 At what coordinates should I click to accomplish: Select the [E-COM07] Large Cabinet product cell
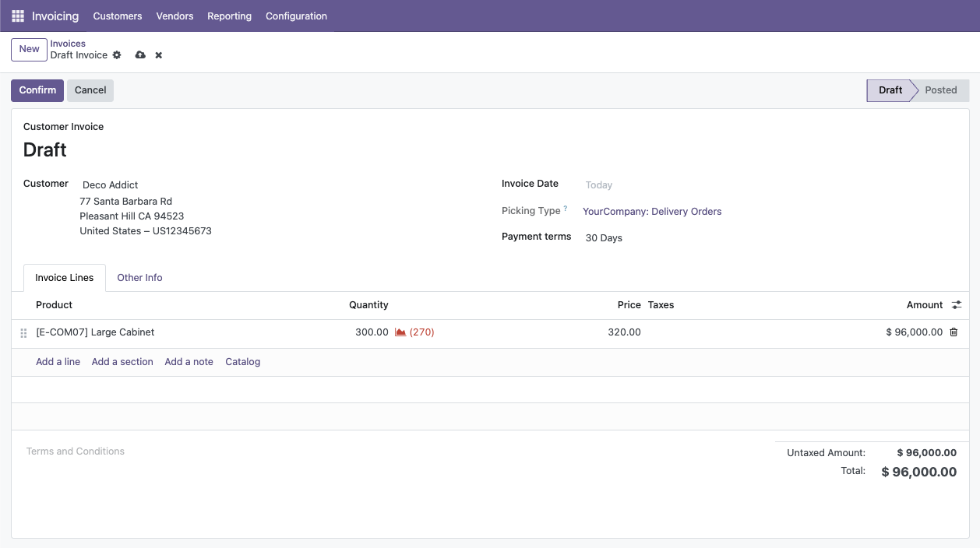point(95,332)
